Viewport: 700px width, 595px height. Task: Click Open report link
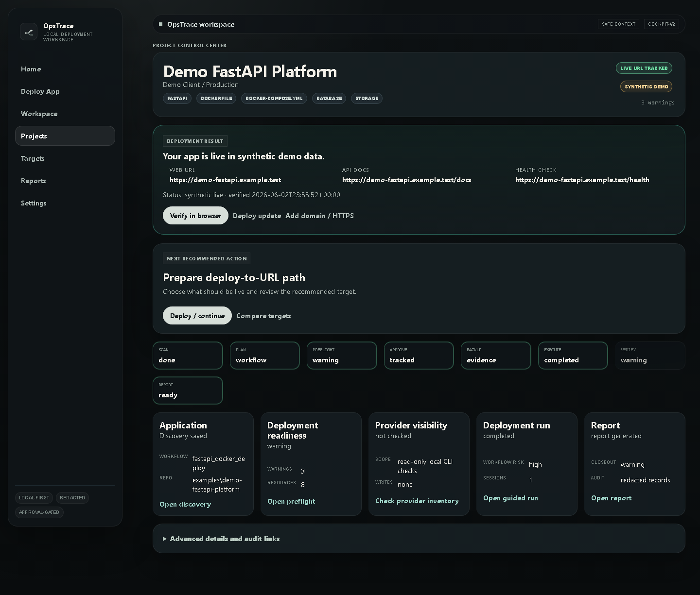pyautogui.click(x=611, y=498)
